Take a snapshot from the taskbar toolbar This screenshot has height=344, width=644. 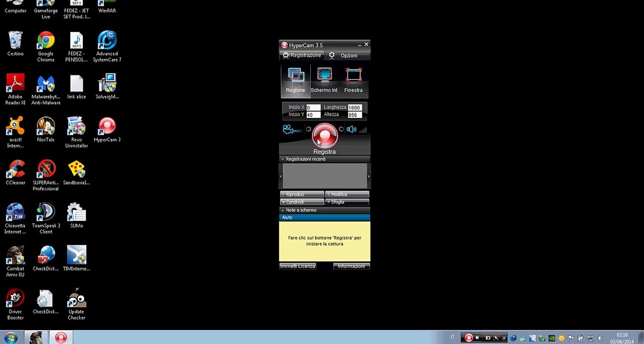(487, 338)
